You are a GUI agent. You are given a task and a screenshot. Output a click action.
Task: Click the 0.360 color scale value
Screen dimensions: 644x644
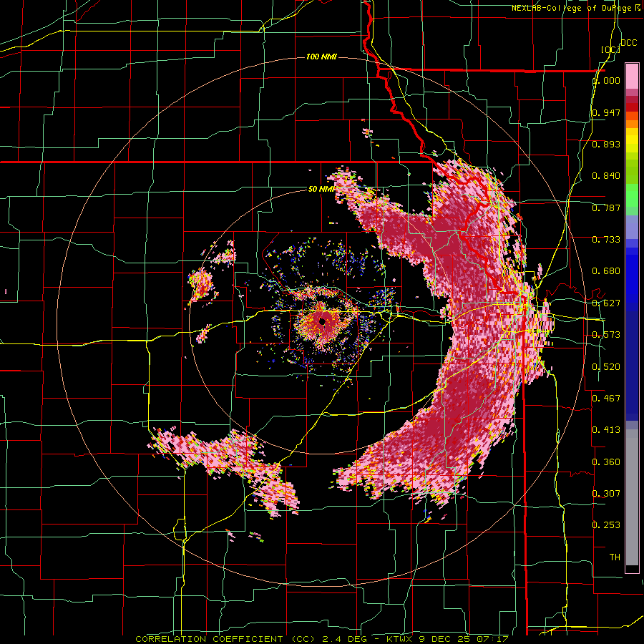pos(606,462)
